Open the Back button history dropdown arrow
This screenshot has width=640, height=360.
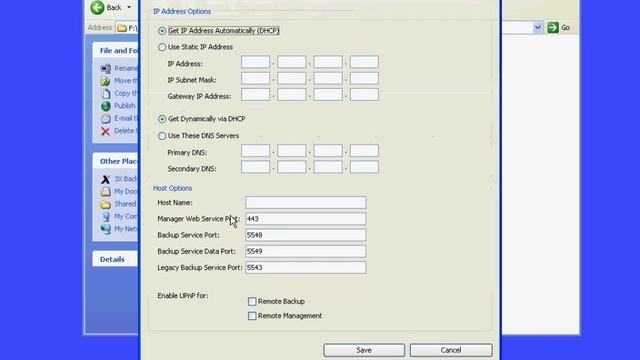pyautogui.click(x=129, y=7)
